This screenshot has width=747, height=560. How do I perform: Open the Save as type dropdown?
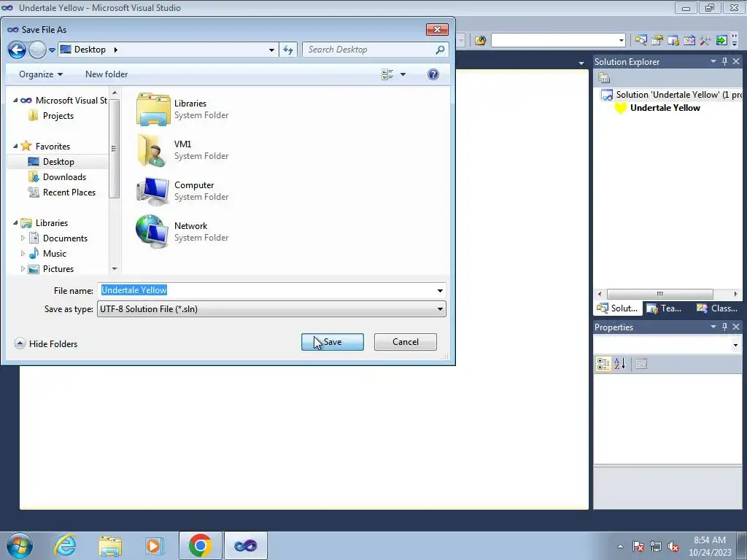click(271, 309)
